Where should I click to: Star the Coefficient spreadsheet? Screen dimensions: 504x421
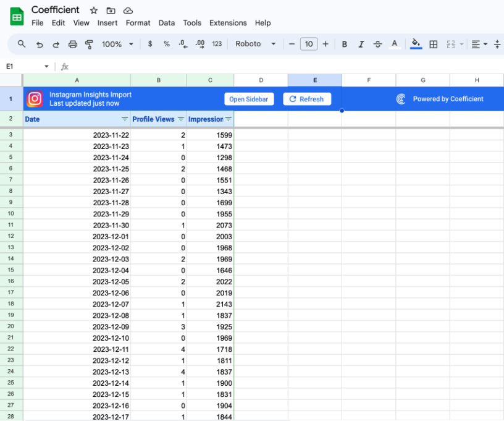coord(93,10)
